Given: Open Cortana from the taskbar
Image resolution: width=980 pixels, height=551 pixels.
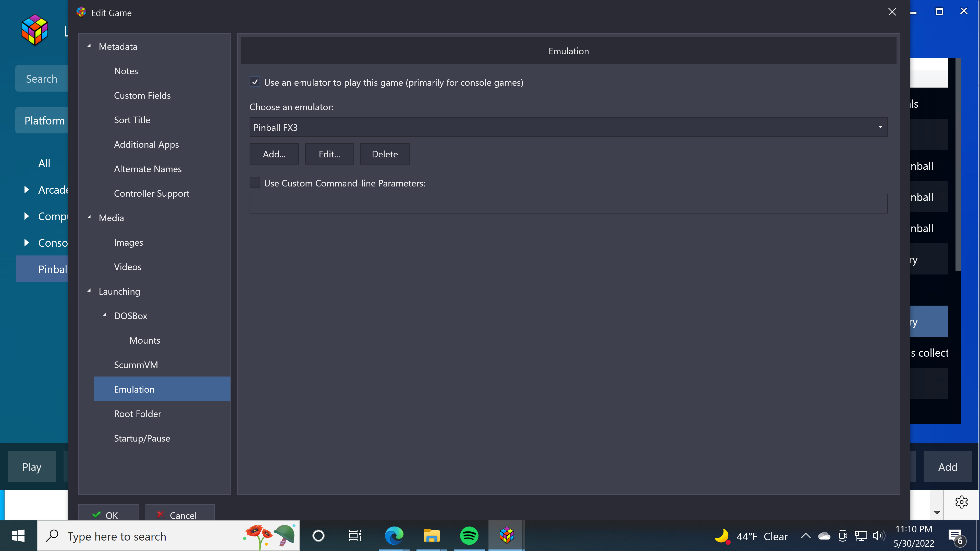Looking at the screenshot, I should coord(318,536).
